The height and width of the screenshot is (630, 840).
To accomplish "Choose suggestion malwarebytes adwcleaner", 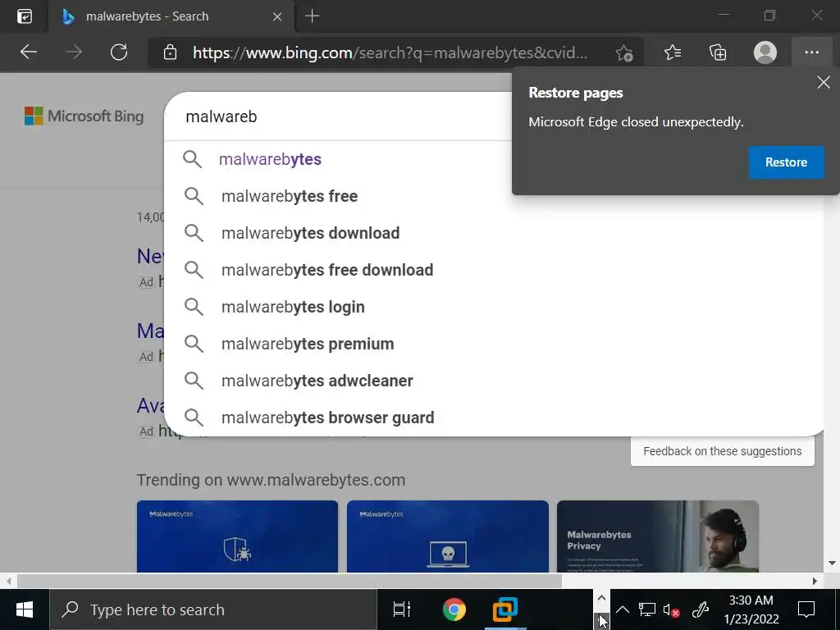I will [x=493, y=381].
